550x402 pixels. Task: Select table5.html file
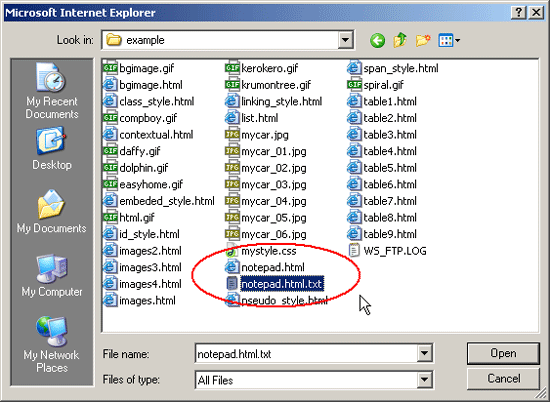point(382,168)
